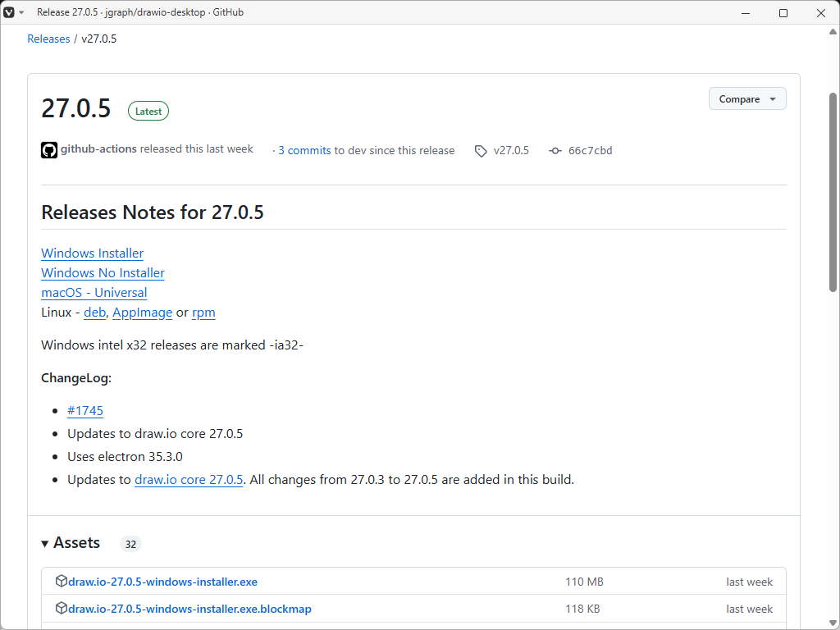Click the Latest release badge
This screenshot has height=630, width=840.
(148, 111)
